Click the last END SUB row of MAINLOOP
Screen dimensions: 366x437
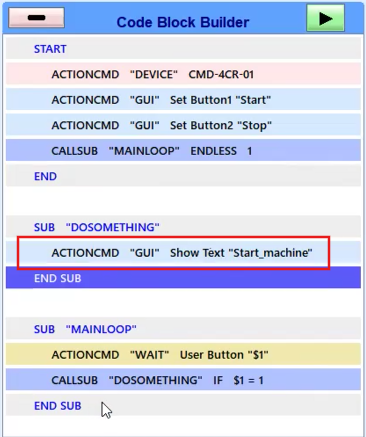point(183,406)
